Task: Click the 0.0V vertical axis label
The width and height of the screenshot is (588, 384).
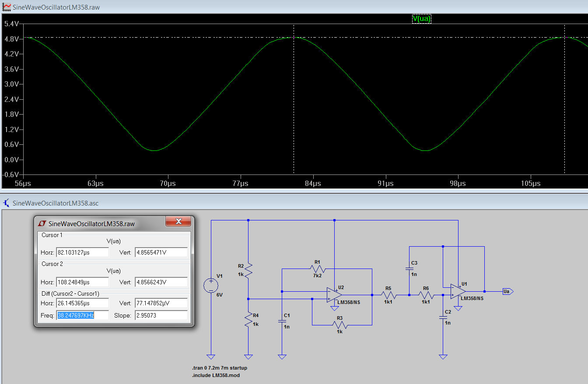Action: [x=11, y=160]
